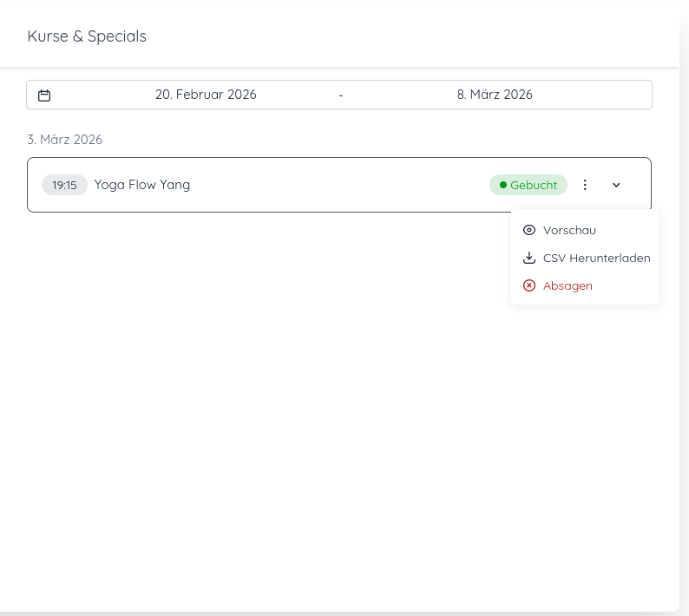Click the dash between the two dates
Viewport: 689px width, 616px height.
(341, 95)
